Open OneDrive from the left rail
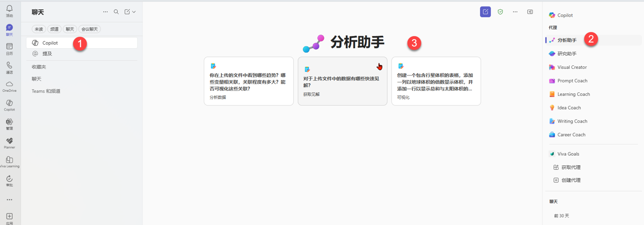The height and width of the screenshot is (225, 644). point(10,86)
